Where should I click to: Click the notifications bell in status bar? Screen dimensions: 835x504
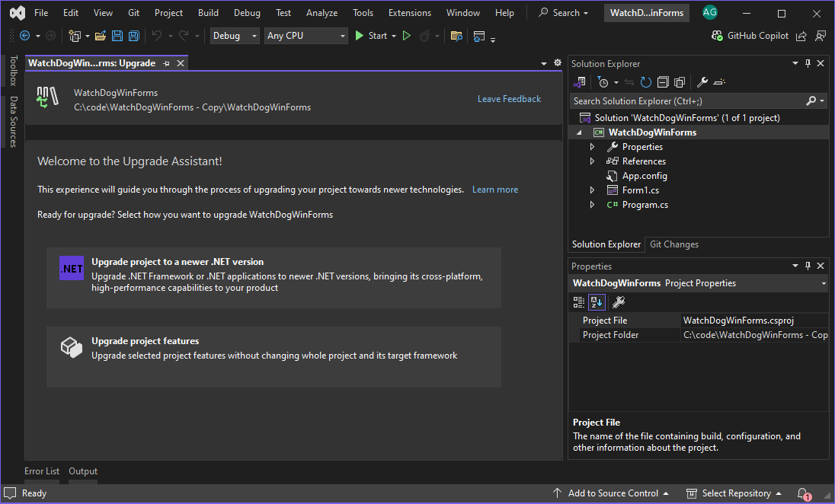(802, 493)
